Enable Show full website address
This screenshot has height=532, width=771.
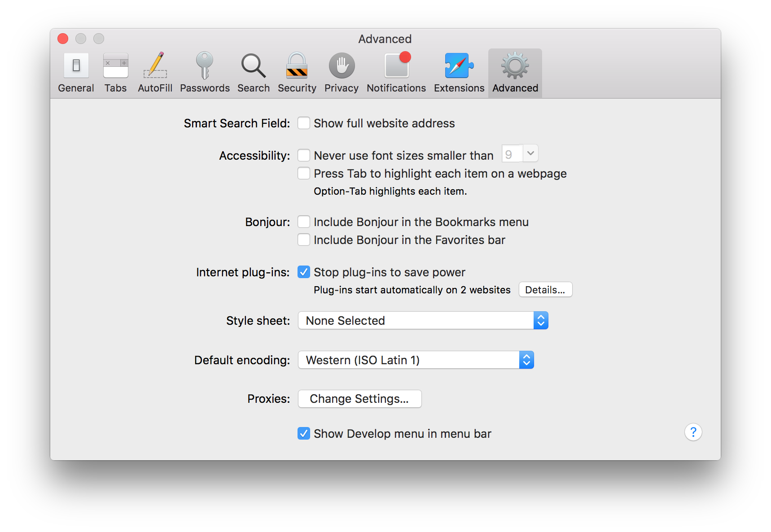tap(304, 123)
